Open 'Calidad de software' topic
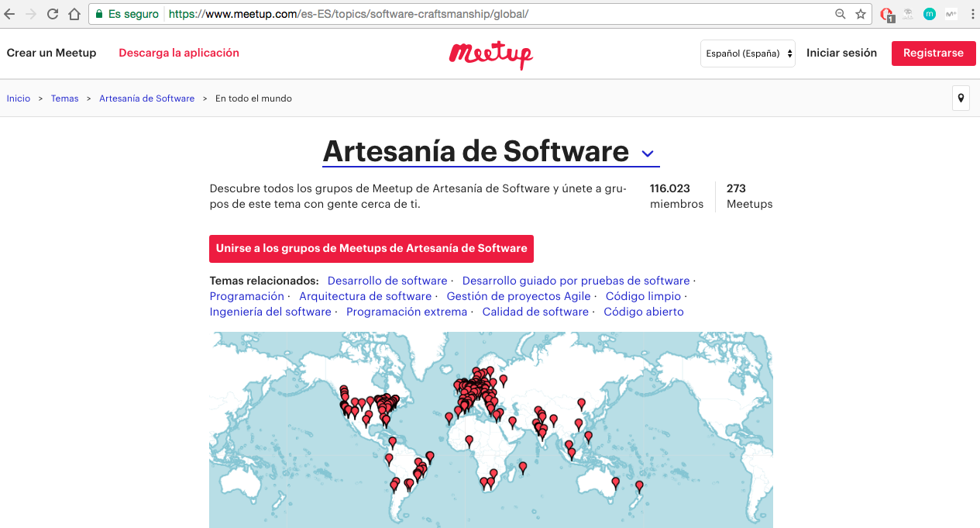 pyautogui.click(x=535, y=312)
